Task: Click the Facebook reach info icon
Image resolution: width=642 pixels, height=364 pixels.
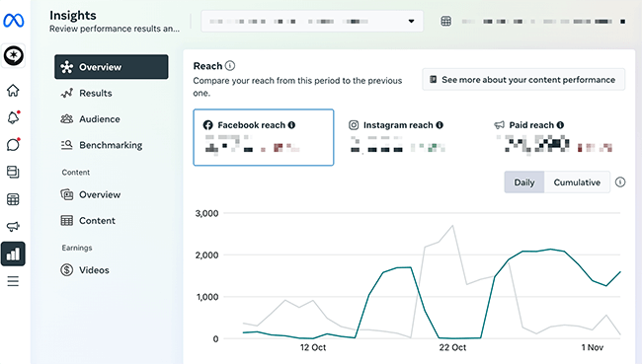Action: click(291, 125)
